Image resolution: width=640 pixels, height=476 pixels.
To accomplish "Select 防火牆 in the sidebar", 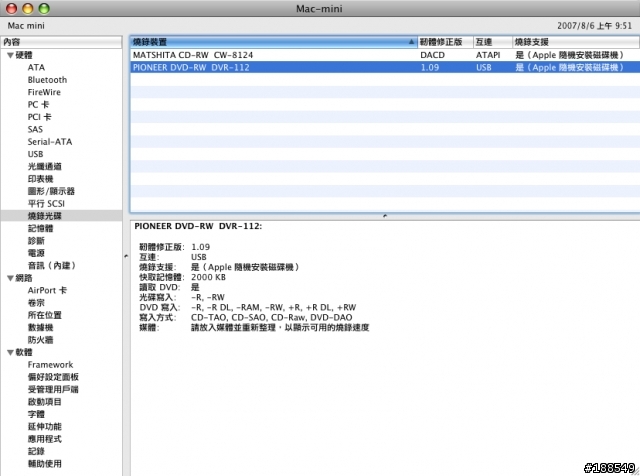I will (x=40, y=340).
